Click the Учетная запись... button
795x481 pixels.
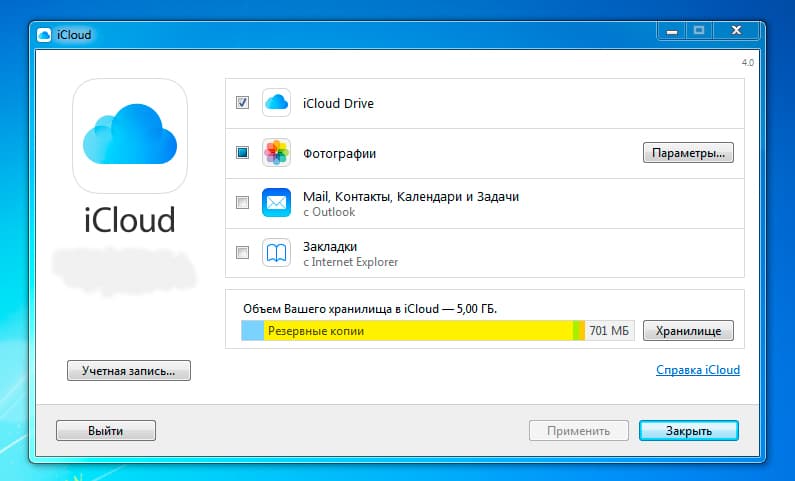(129, 371)
